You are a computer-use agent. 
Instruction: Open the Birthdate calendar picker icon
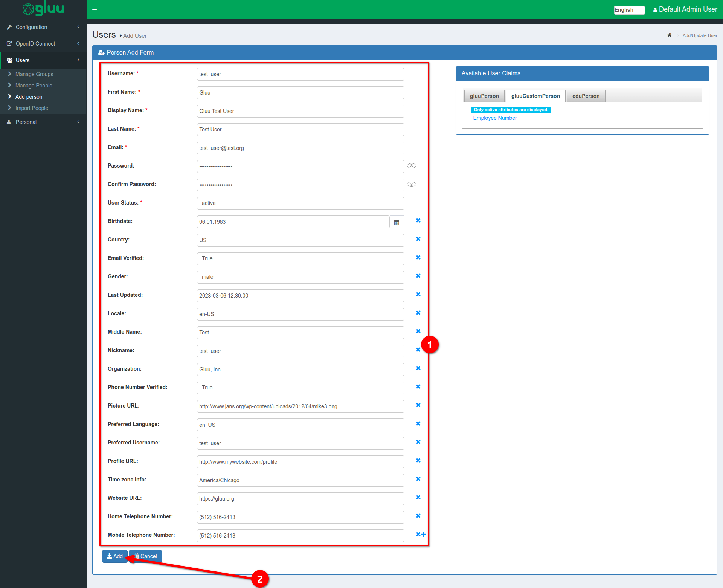click(397, 222)
